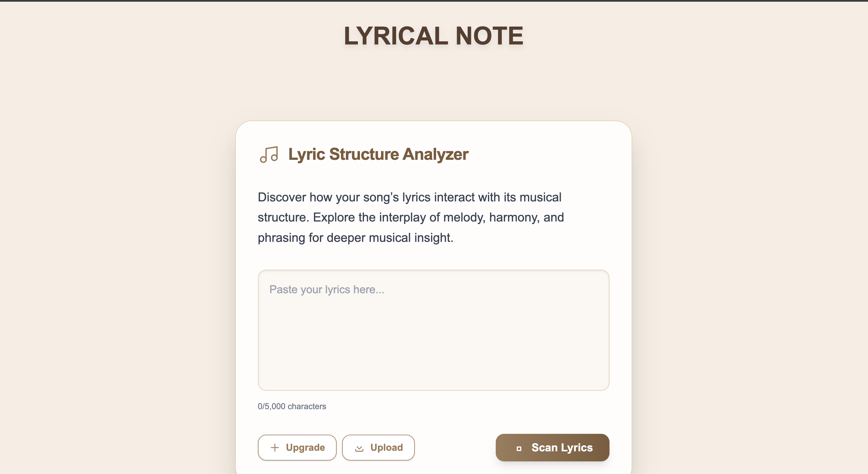Click the description paragraph about musical structure
Image resolution: width=868 pixels, height=474 pixels.
click(x=410, y=217)
